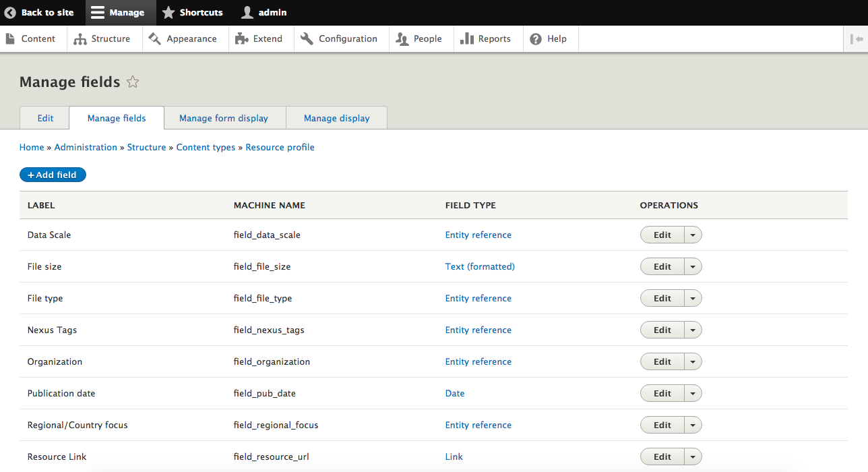Click the star icon beside Manage fields title
The height and width of the screenshot is (472, 868).
click(x=133, y=82)
